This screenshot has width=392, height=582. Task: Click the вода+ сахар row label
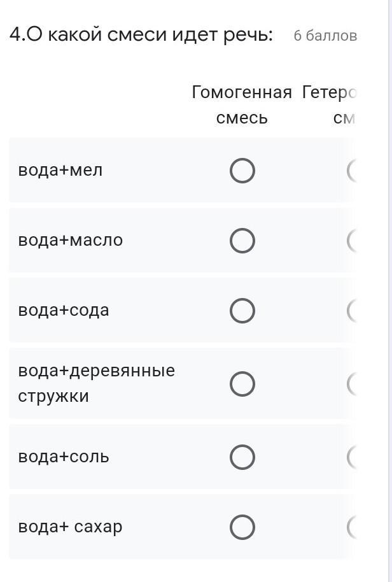coord(70,527)
